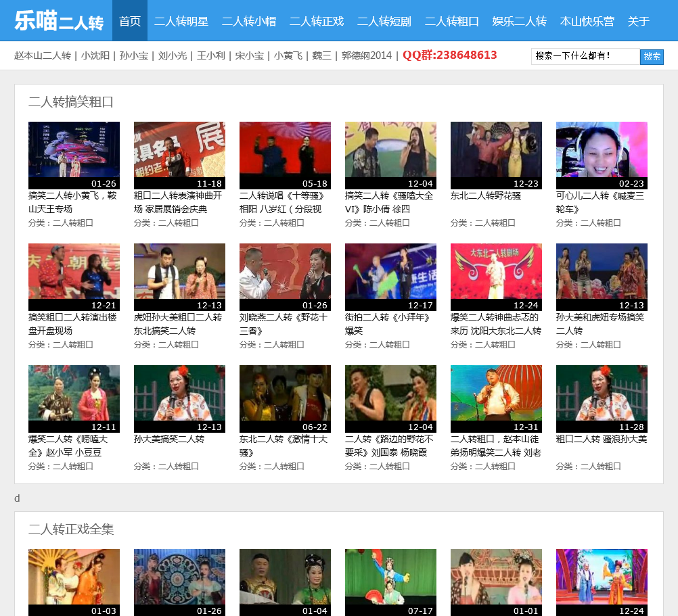Open the 王小利 tag link
Image resolution: width=678 pixels, height=616 pixels.
click(211, 55)
